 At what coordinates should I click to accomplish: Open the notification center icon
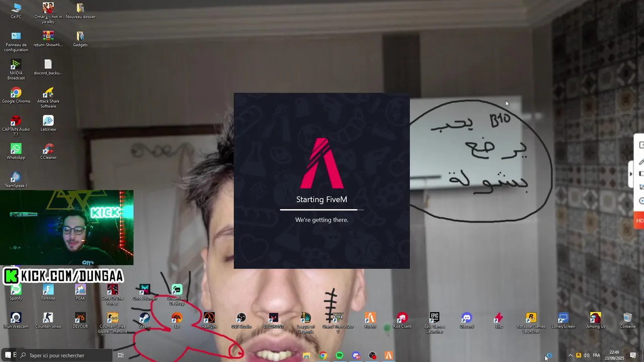(x=633, y=355)
